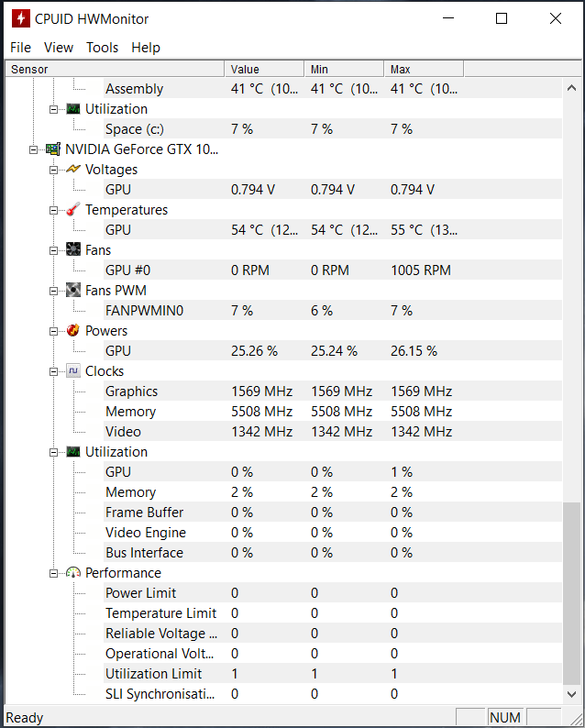Open the Tools menu
This screenshot has height=728, width=585.
click(x=102, y=48)
